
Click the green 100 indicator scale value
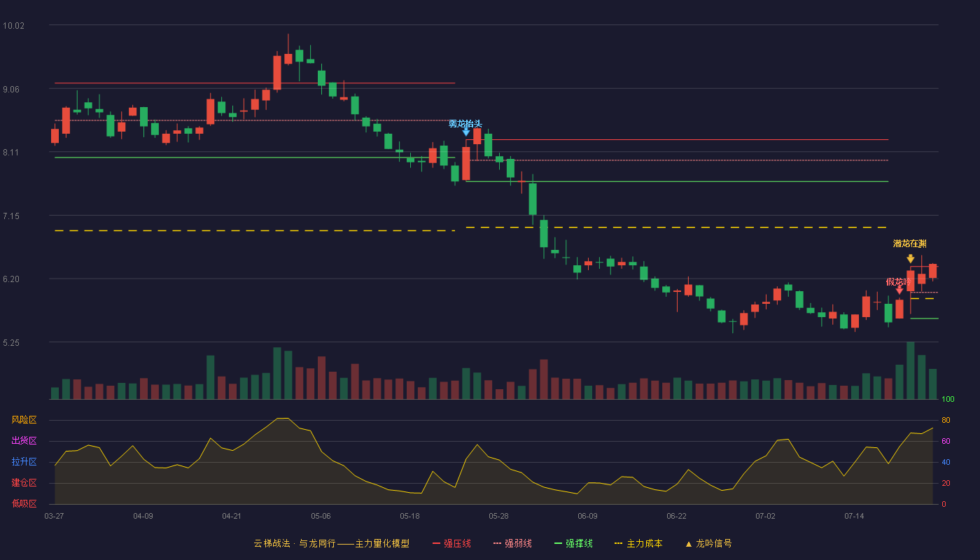click(948, 400)
